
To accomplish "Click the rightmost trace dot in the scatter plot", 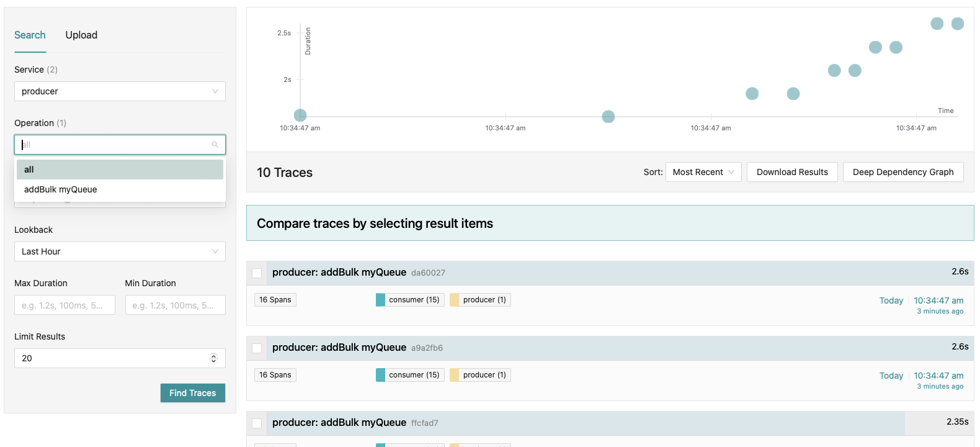I will pyautogui.click(x=958, y=24).
